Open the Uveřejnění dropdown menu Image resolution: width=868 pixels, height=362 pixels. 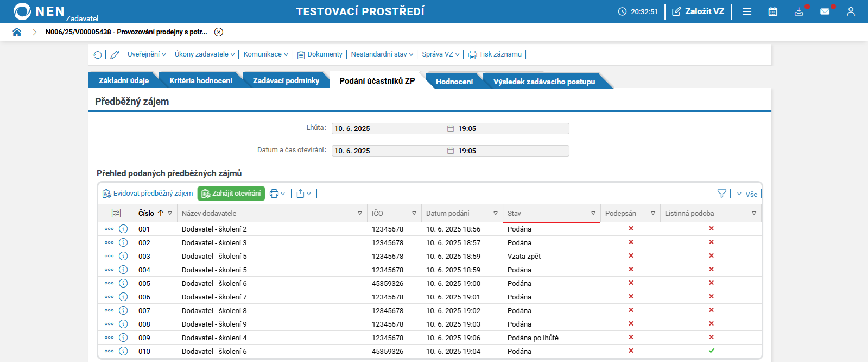coord(147,54)
